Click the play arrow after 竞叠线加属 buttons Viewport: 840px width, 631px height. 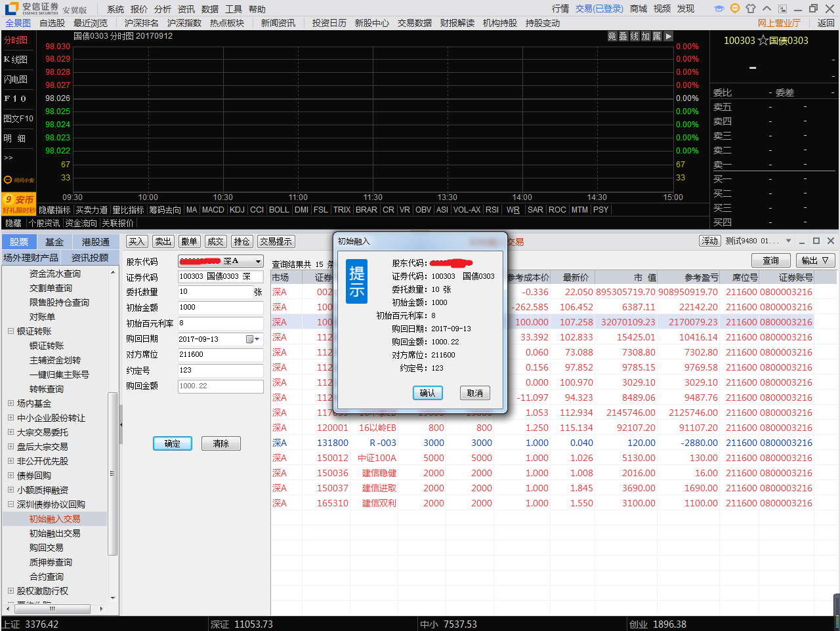[x=668, y=37]
